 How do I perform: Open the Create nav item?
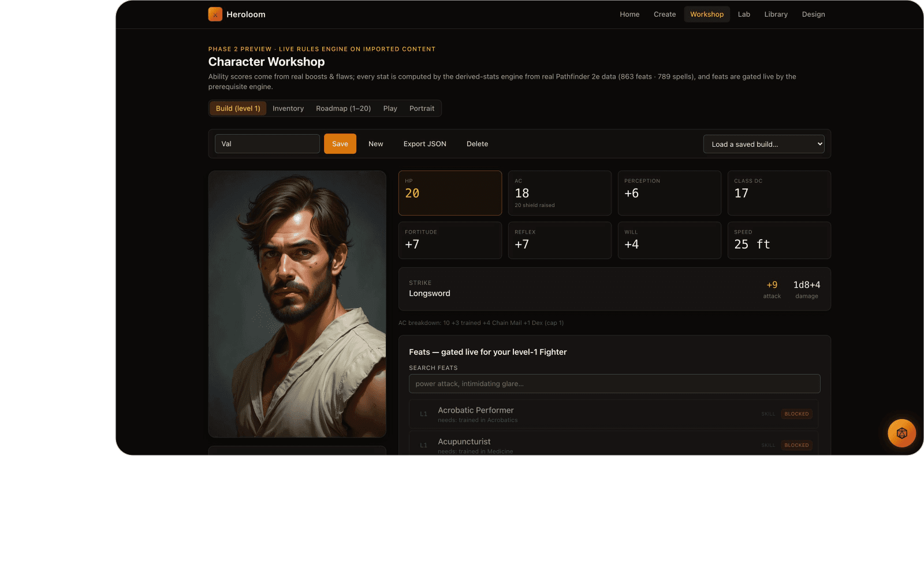[665, 14]
